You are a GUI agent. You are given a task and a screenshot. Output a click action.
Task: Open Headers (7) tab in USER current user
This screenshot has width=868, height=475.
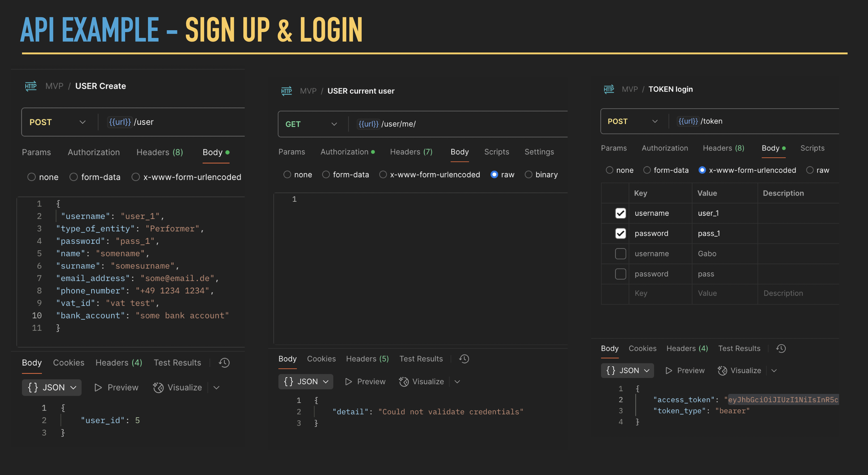(411, 152)
